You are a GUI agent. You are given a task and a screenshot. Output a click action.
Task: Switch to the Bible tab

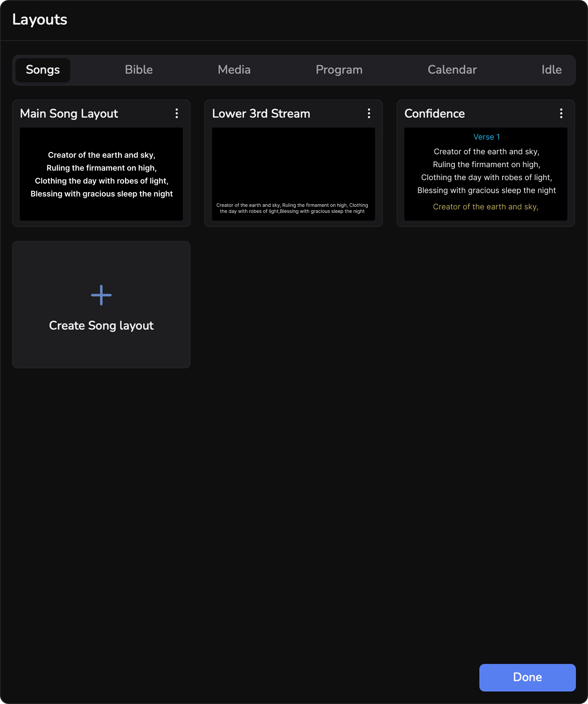pos(139,70)
